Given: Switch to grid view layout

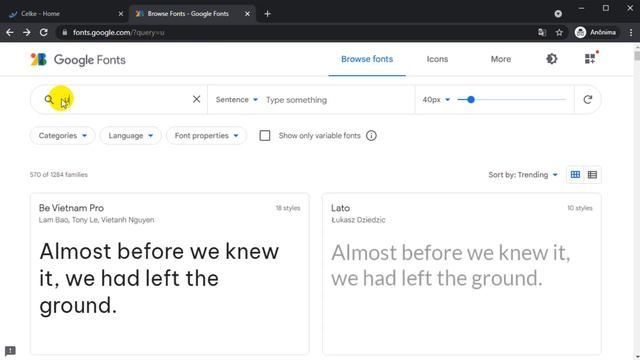Looking at the screenshot, I should click(x=575, y=175).
